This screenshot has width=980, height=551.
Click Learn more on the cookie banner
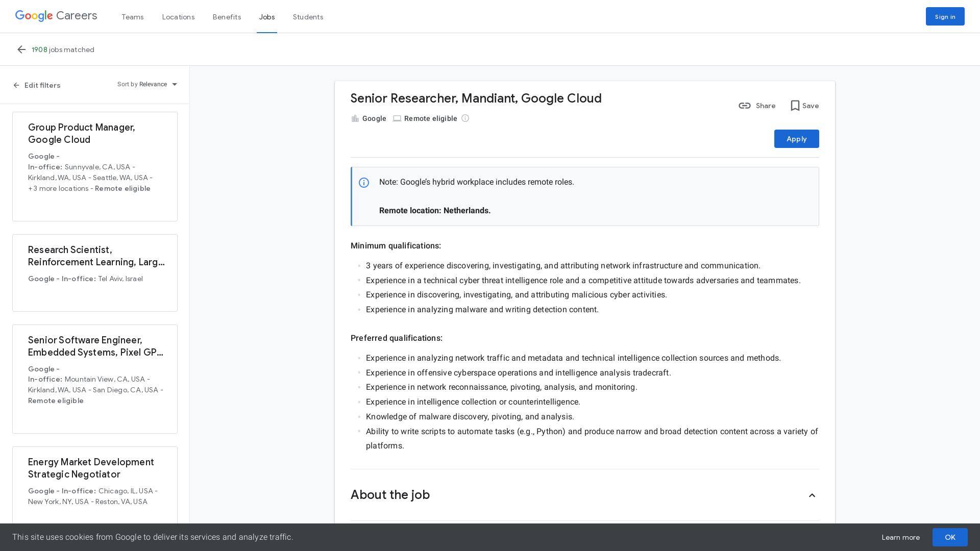click(900, 537)
